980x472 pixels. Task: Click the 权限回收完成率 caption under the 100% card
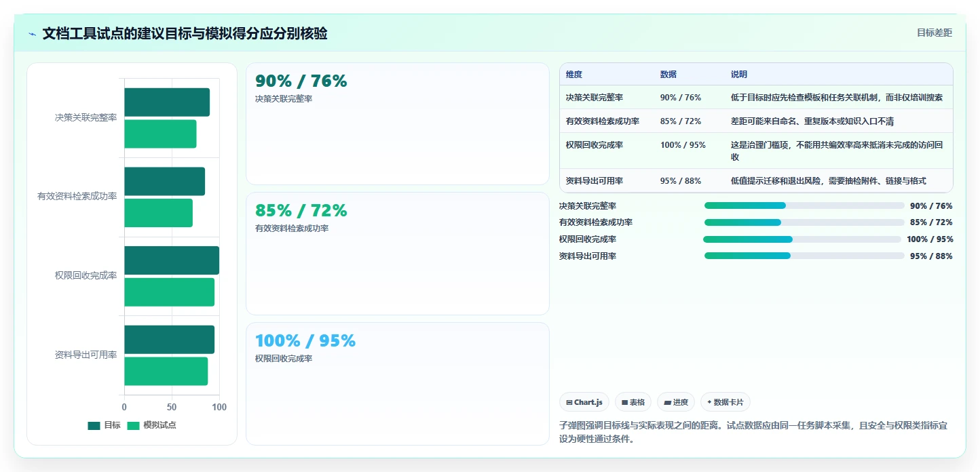[284, 359]
